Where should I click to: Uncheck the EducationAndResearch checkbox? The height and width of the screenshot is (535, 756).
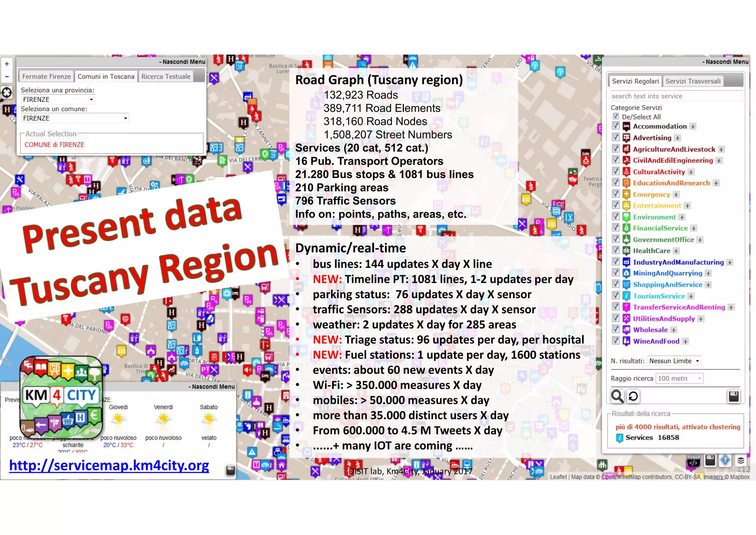616,182
